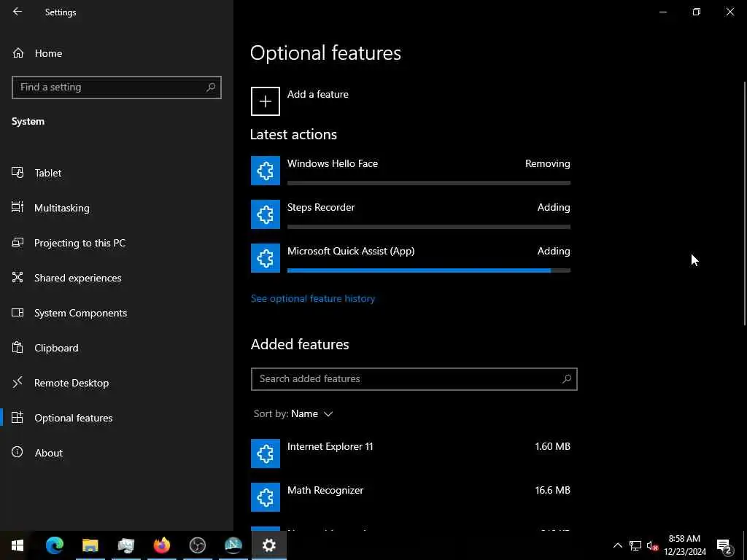Click the Steps Recorder puzzle icon
This screenshot has height=560, width=747.
(x=266, y=214)
